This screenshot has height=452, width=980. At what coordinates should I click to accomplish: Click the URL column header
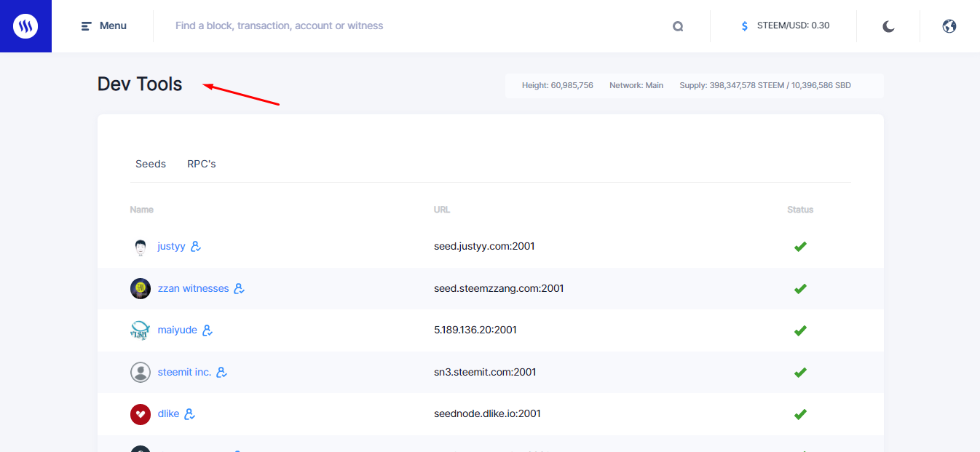pos(442,210)
